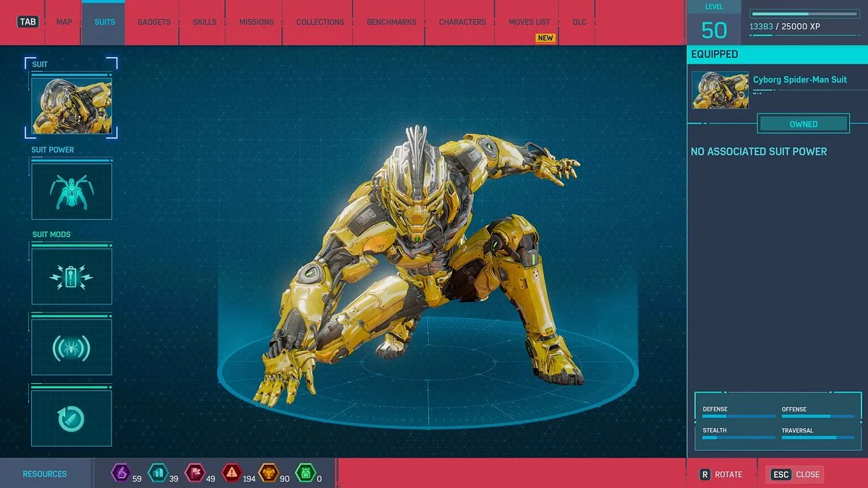Open the Map tab
The width and height of the screenshot is (868, 488).
[x=64, y=22]
